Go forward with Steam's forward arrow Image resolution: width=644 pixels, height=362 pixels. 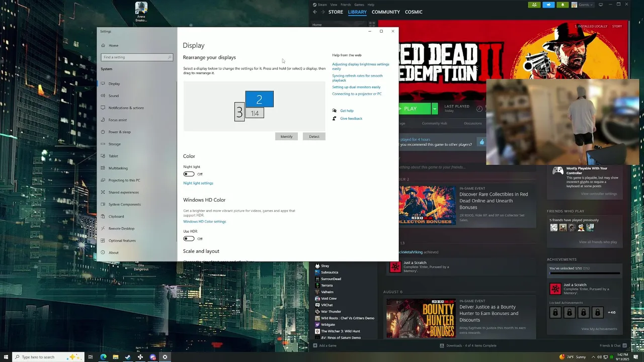pyautogui.click(x=323, y=12)
